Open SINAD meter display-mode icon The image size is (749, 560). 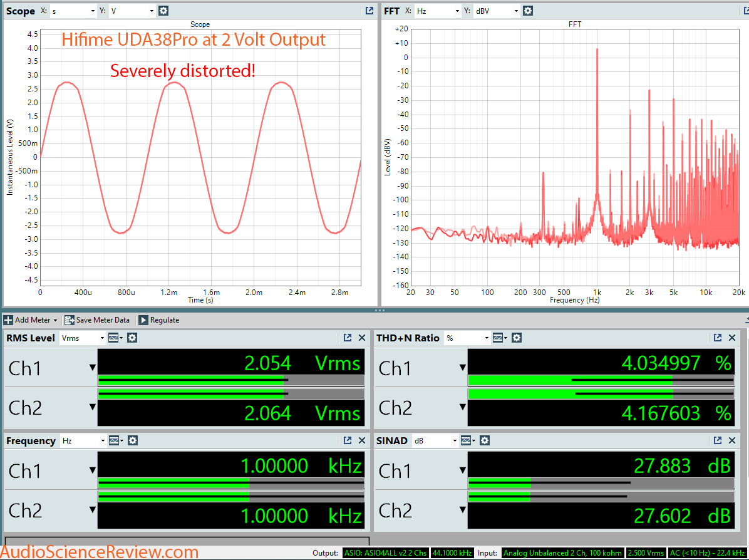coord(468,440)
